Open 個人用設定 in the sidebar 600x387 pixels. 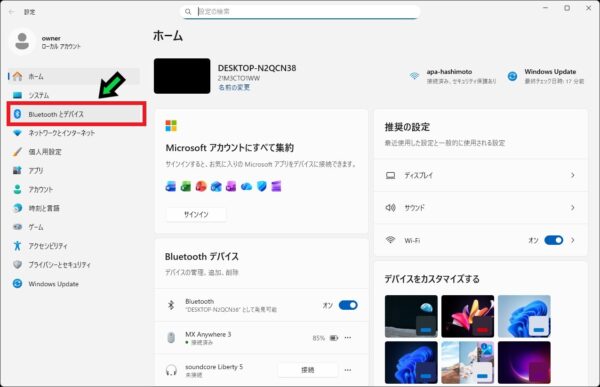click(x=74, y=152)
